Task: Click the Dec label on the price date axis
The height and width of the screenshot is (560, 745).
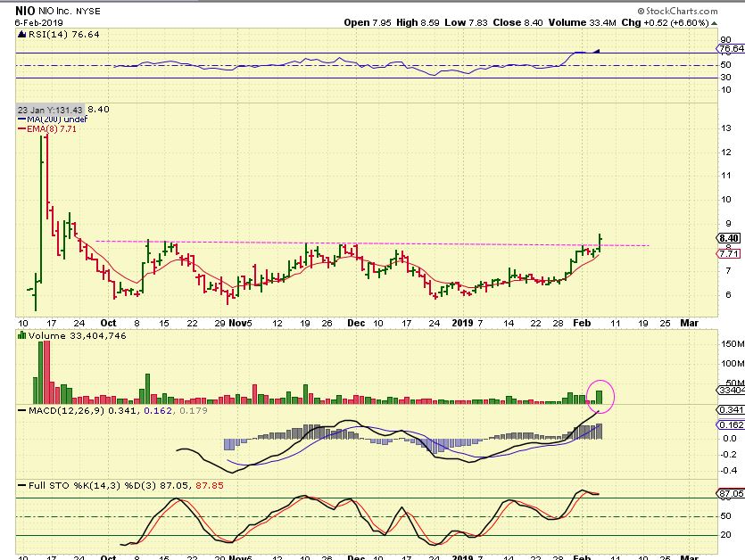Action: click(x=355, y=321)
